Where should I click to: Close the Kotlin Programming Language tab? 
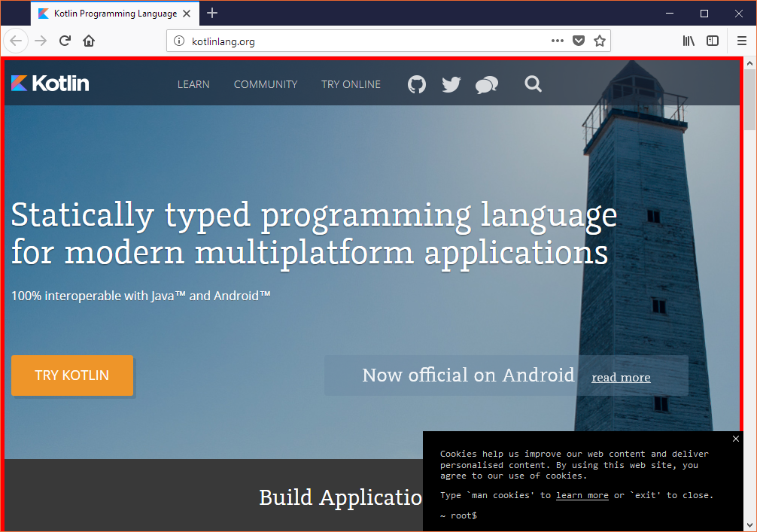pos(187,14)
